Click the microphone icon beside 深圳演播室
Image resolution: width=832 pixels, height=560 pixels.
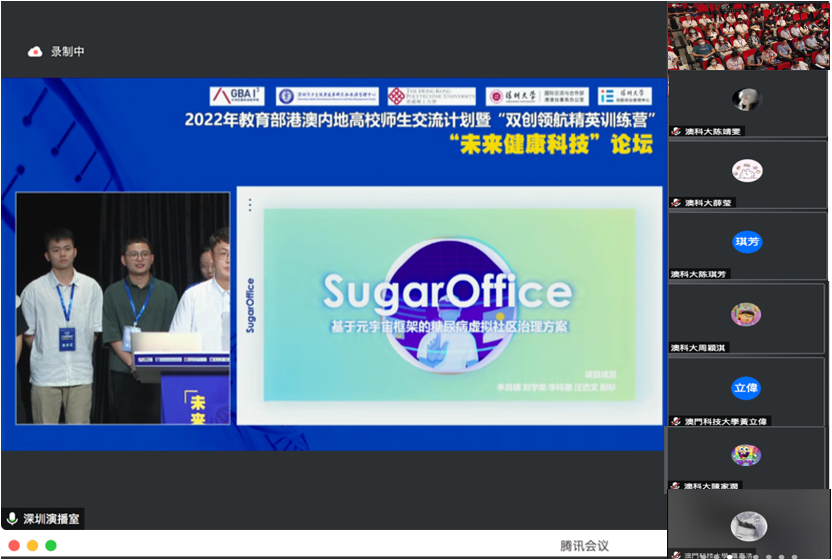coord(12,519)
